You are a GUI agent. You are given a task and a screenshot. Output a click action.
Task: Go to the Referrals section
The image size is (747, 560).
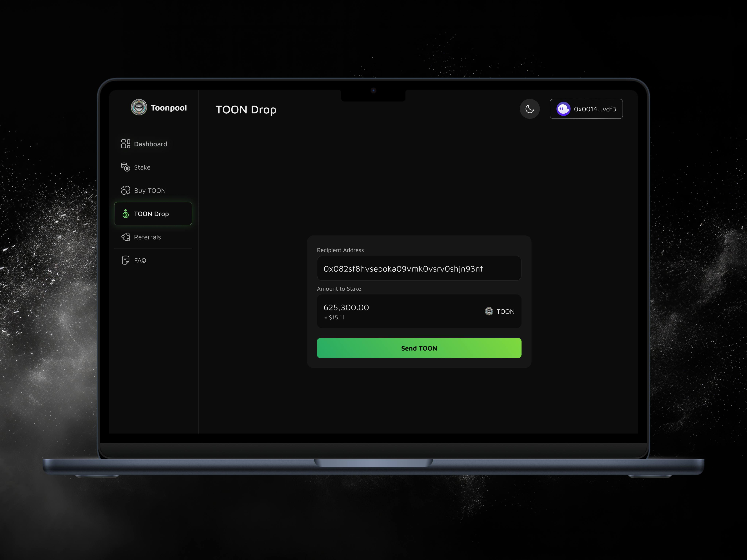pos(148,237)
